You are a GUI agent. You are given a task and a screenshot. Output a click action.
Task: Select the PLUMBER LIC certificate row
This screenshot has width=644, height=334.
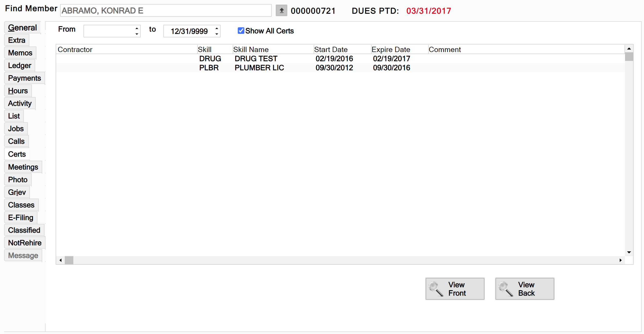tap(259, 68)
